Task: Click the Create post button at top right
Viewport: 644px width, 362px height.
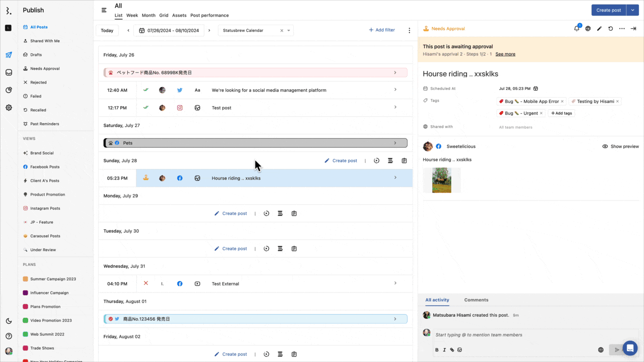Action: click(609, 10)
